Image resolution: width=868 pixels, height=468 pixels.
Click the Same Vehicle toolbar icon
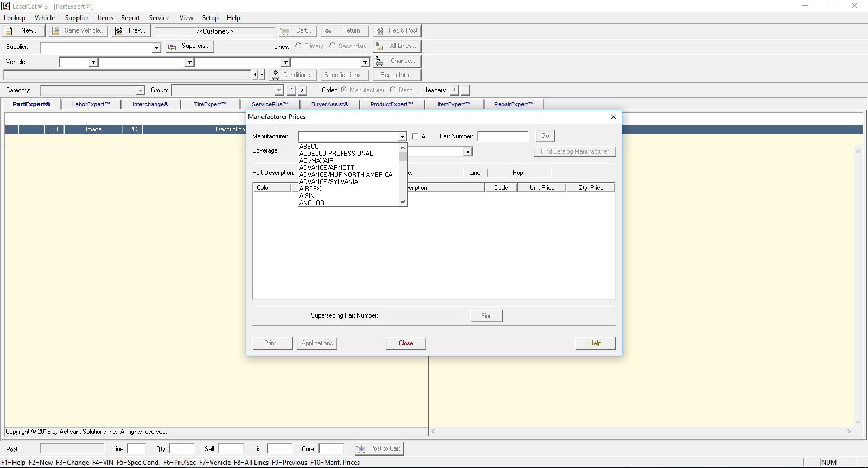click(x=56, y=31)
